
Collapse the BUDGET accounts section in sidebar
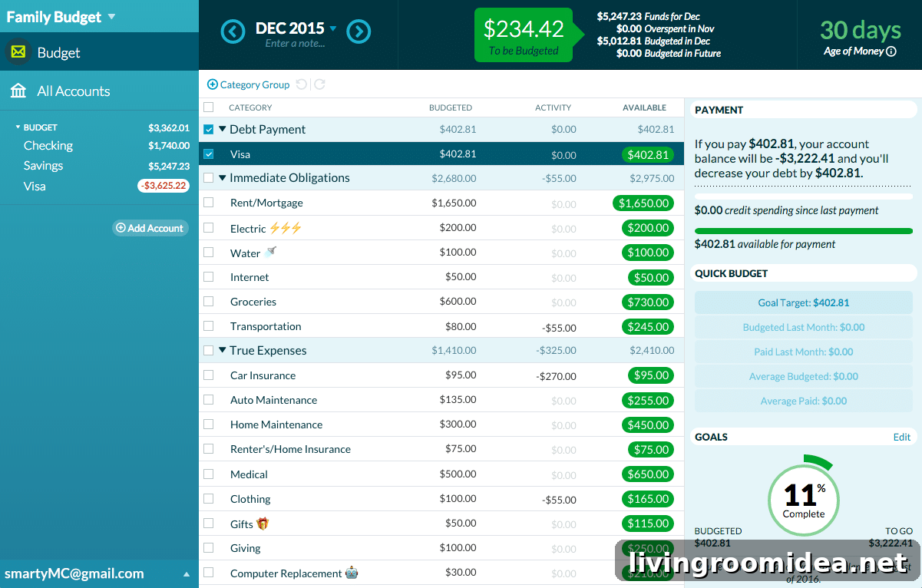pos(18,127)
